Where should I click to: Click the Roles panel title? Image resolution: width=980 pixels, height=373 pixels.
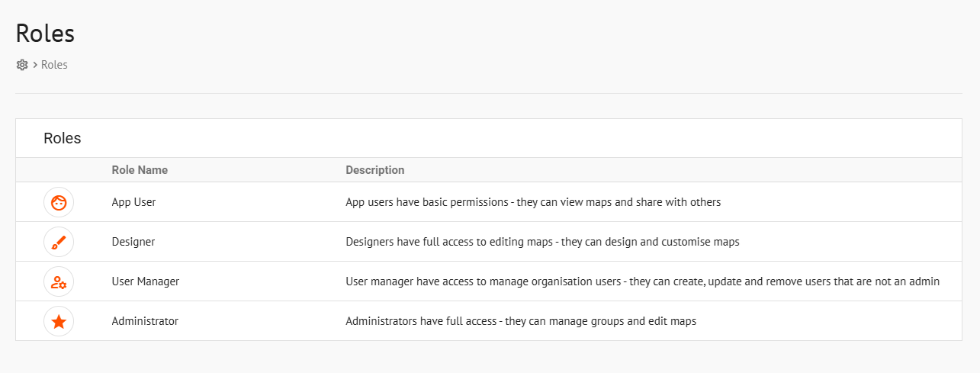pyautogui.click(x=63, y=139)
